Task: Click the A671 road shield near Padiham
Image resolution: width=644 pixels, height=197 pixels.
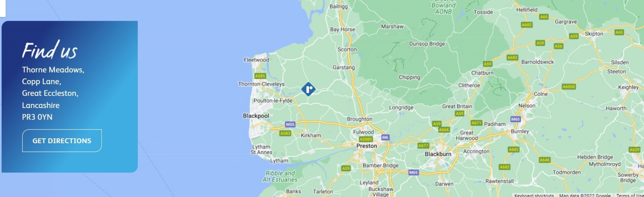Action: (476, 123)
